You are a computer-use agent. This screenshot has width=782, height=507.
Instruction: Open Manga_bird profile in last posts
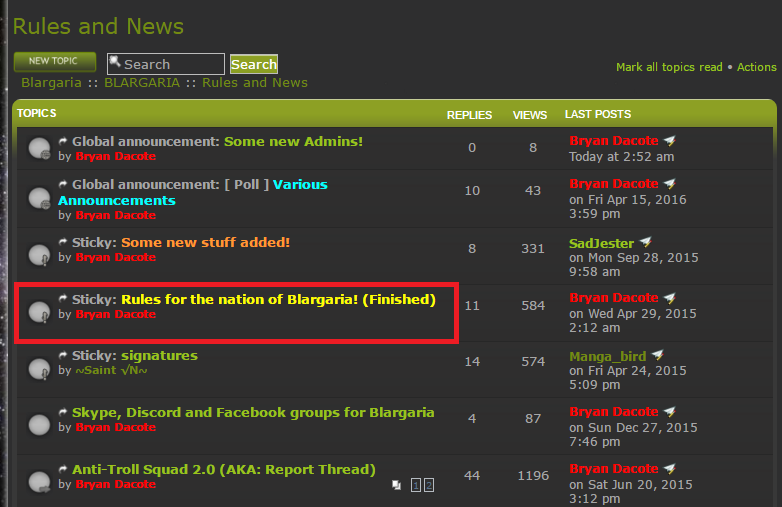(x=608, y=356)
